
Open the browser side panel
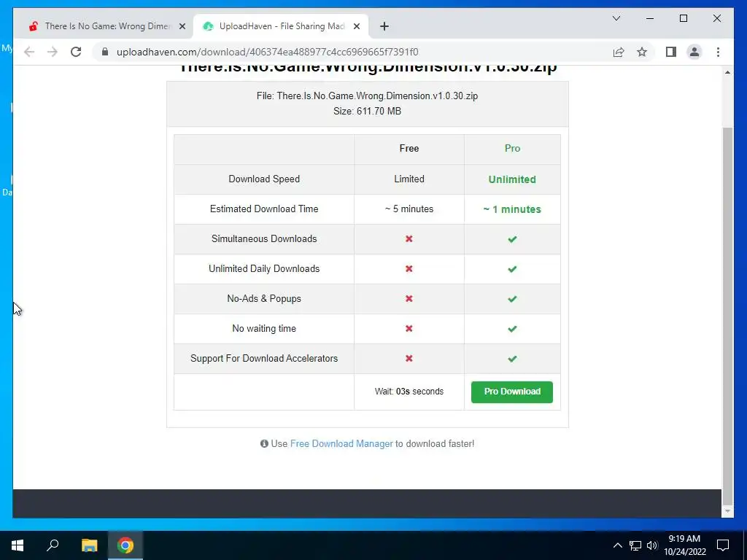(x=671, y=52)
